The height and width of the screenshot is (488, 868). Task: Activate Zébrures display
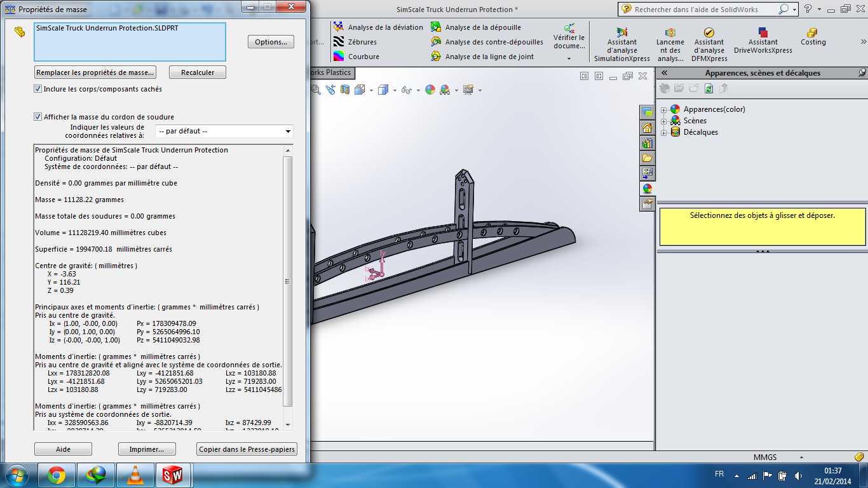pos(355,42)
